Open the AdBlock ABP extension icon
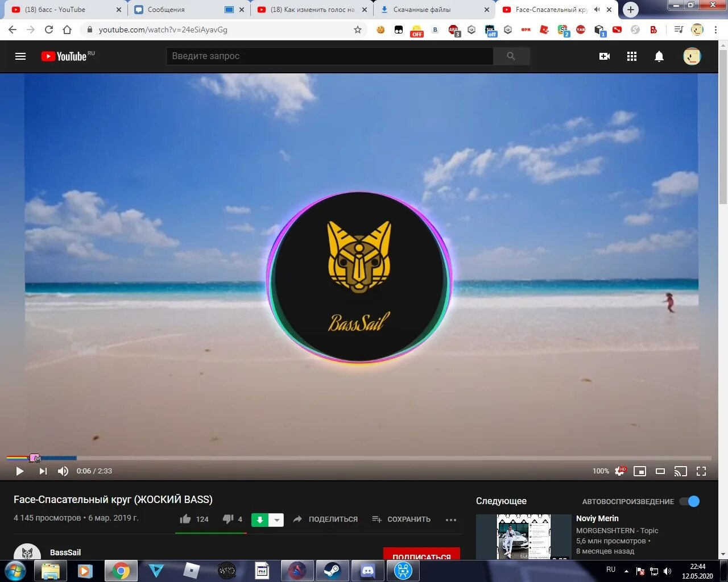 [454, 30]
